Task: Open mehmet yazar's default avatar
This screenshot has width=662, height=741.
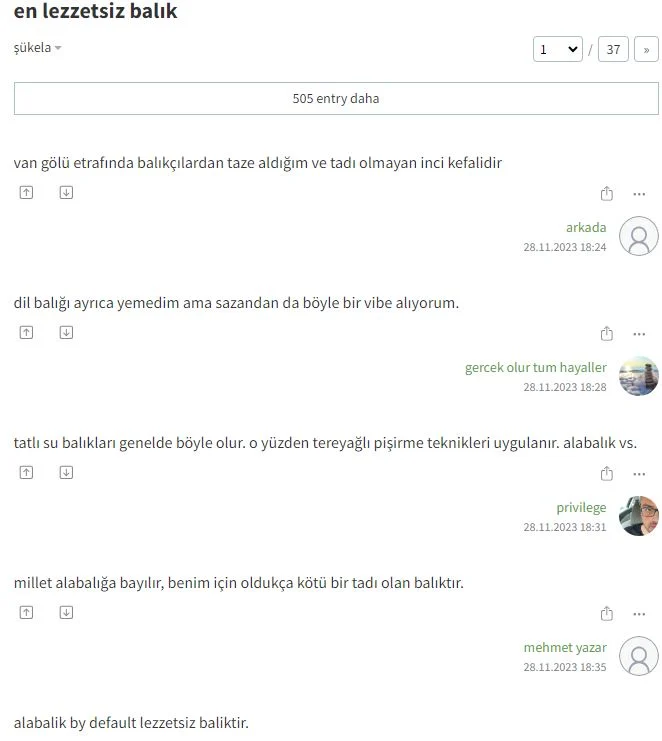Action: coord(639,655)
